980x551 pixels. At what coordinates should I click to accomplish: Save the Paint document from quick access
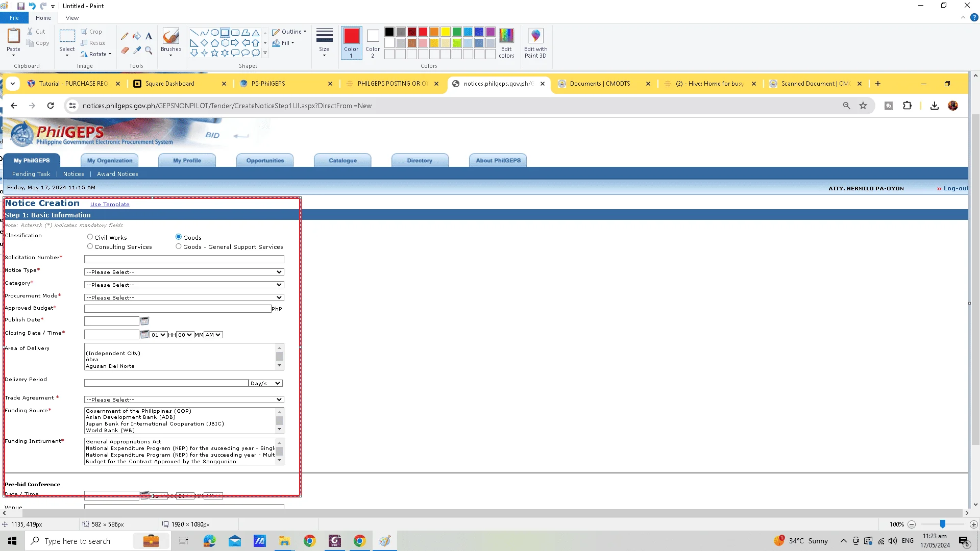[x=21, y=6]
